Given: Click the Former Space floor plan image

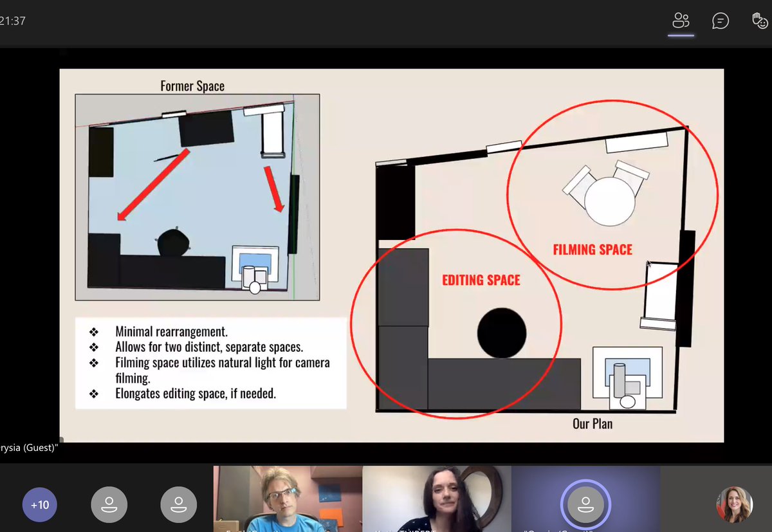Looking at the screenshot, I should [x=197, y=197].
